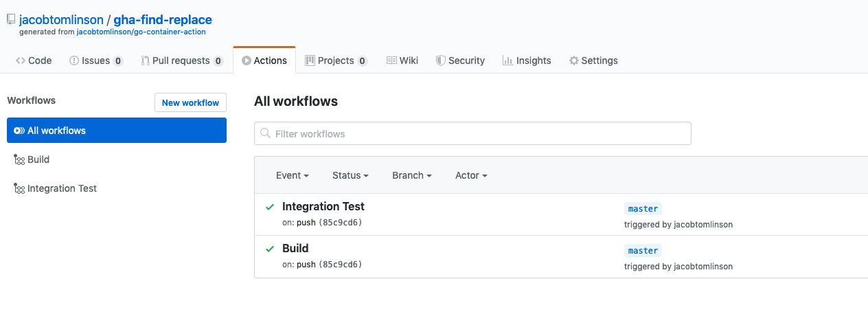This screenshot has height=323, width=868.
Task: Open the Integration Test workflow run
Action: [x=323, y=206]
